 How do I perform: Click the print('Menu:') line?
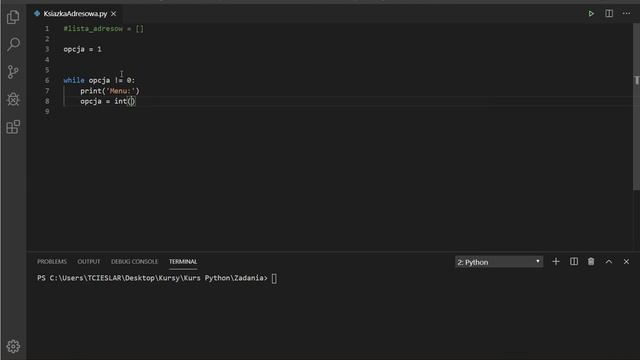click(x=110, y=91)
